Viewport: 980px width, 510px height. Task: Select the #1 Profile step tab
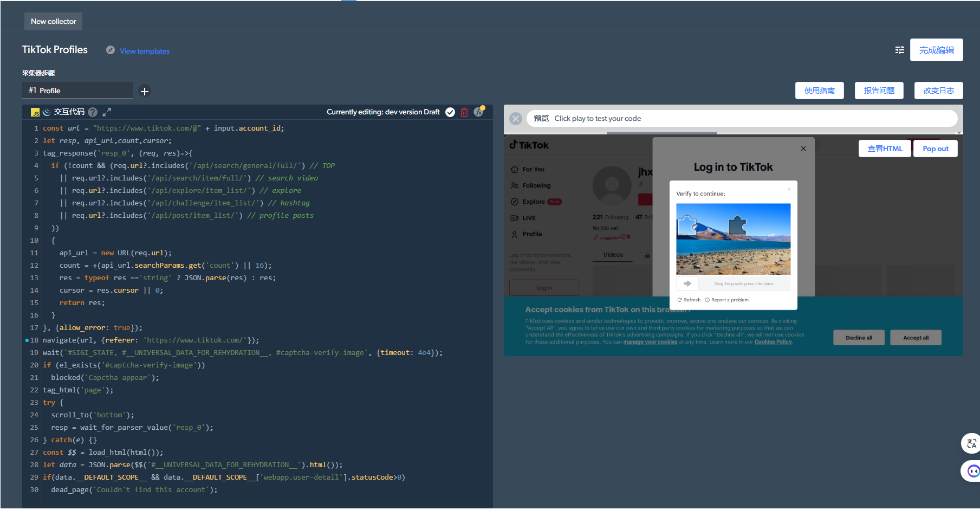pos(77,91)
